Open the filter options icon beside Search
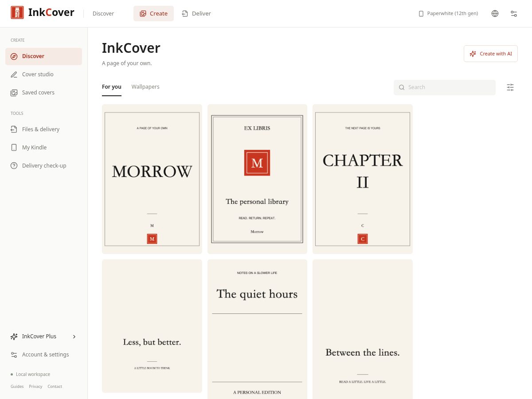Viewport: 532px width, 399px height. pyautogui.click(x=510, y=87)
